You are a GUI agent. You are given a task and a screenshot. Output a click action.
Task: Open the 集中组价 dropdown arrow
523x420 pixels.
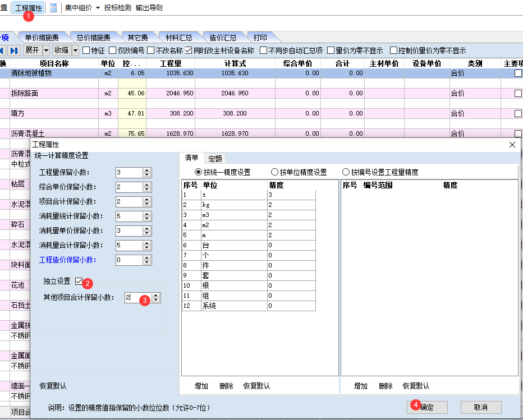(x=98, y=8)
